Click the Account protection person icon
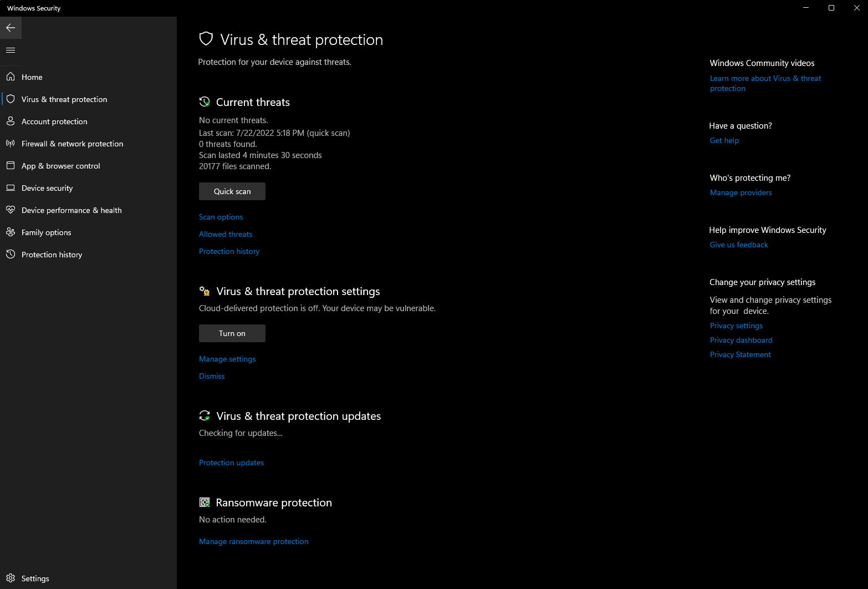 pyautogui.click(x=11, y=121)
